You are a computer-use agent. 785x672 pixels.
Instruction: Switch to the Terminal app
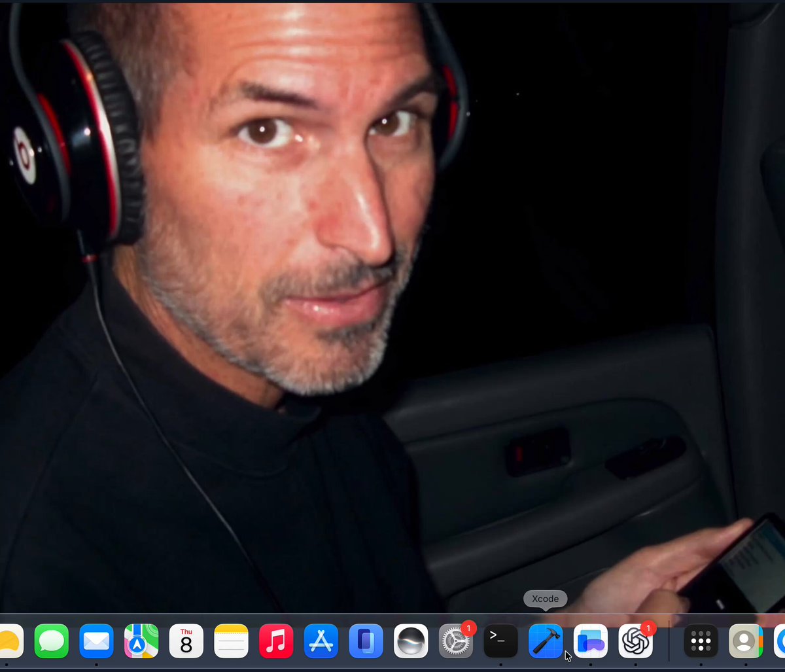500,641
